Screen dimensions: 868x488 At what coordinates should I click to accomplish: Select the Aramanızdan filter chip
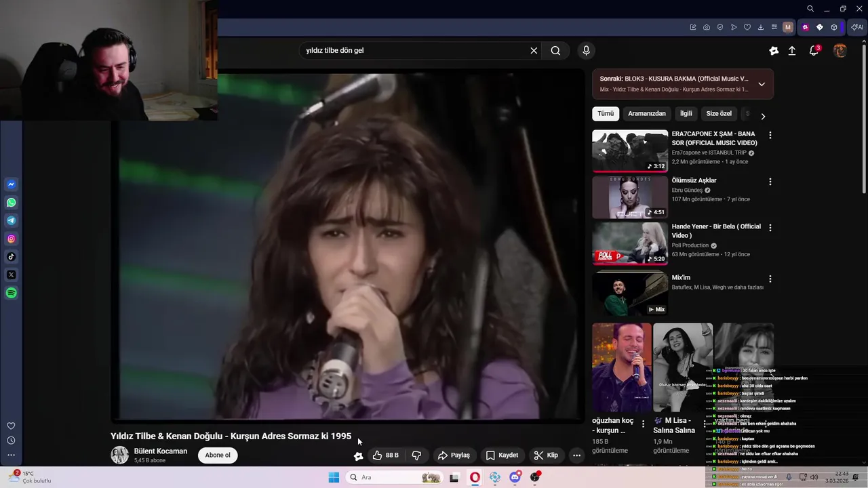[x=647, y=114]
